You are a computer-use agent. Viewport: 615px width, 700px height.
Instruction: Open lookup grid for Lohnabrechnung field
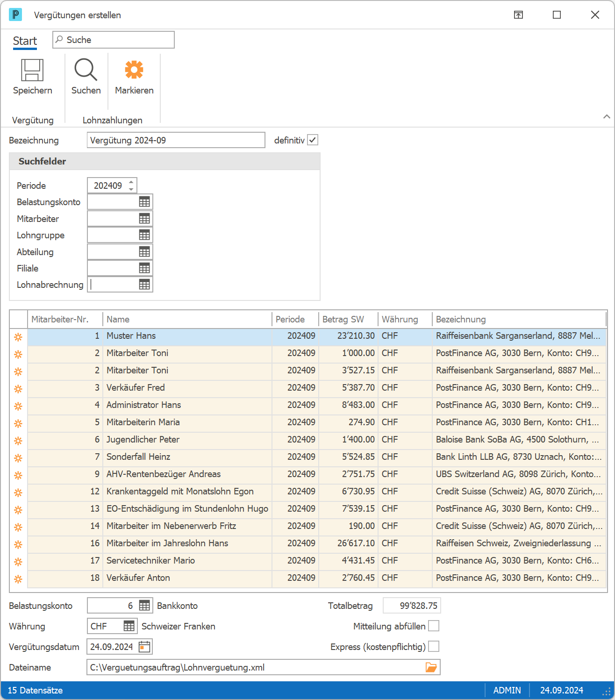pos(144,285)
